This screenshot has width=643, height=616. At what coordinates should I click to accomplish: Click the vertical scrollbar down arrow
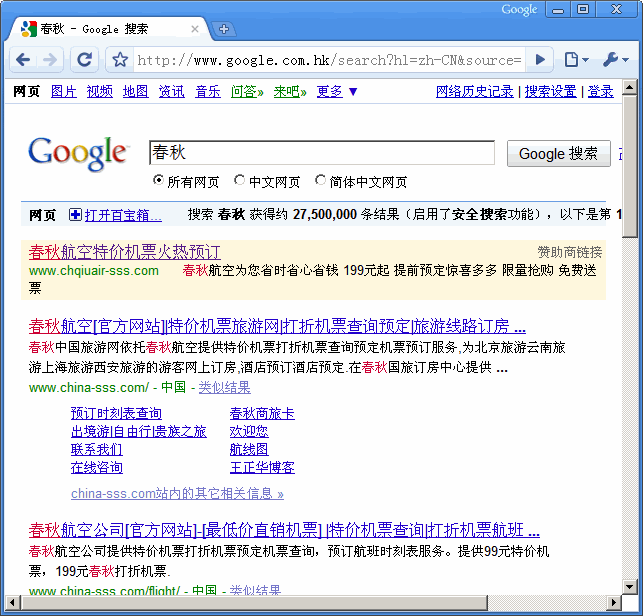tap(629, 586)
